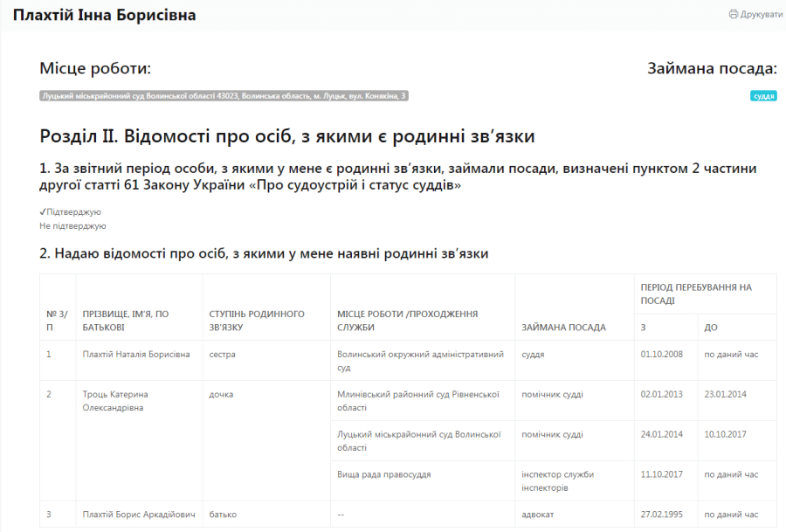The height and width of the screenshot is (532, 786).
Task: Click the Волинський окружний адміністративний суд cell
Action: (421, 361)
